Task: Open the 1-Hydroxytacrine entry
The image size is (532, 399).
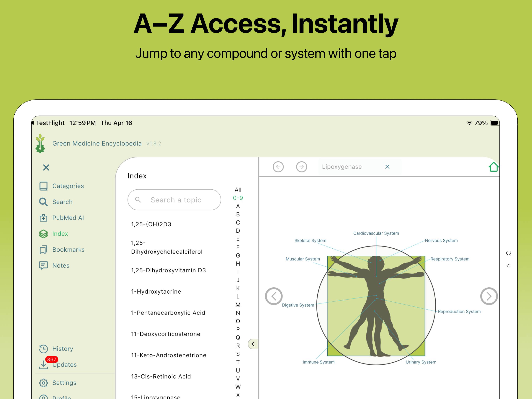Action: click(x=156, y=291)
